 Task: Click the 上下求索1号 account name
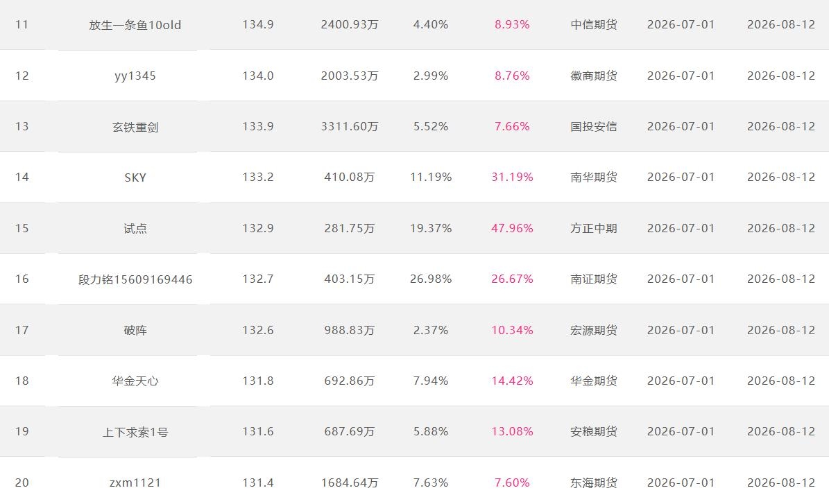point(135,432)
